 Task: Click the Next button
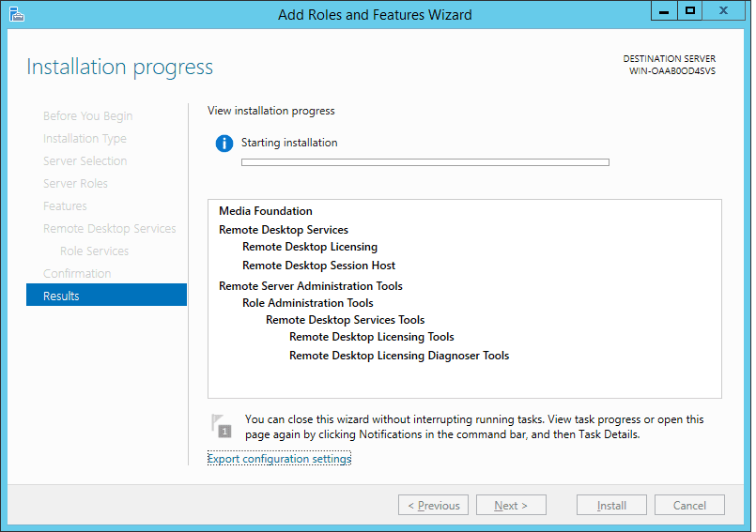(x=511, y=505)
